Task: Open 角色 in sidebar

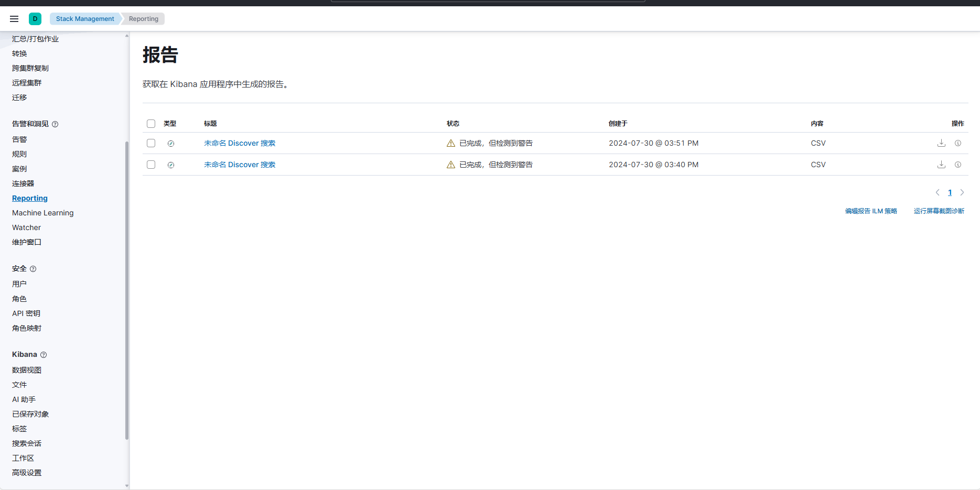Action: pyautogui.click(x=19, y=299)
